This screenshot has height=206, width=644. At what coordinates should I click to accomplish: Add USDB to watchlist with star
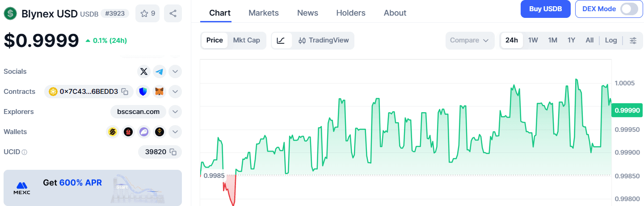[x=147, y=13]
